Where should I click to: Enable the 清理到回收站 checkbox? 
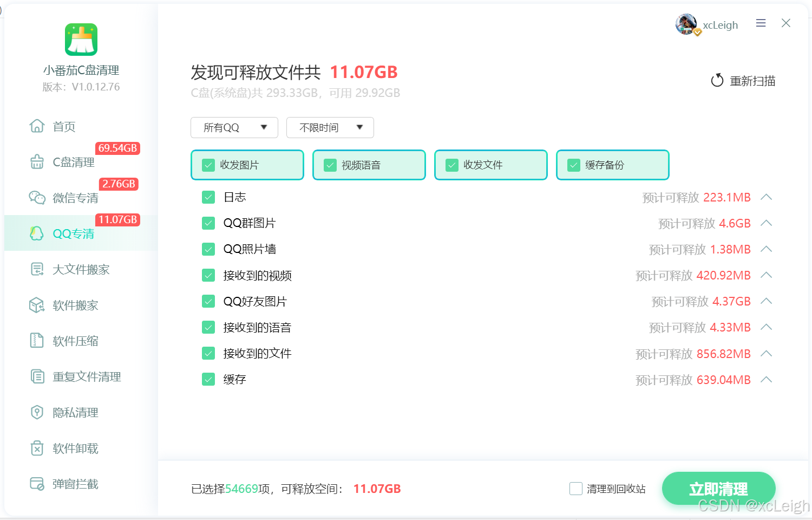point(576,489)
